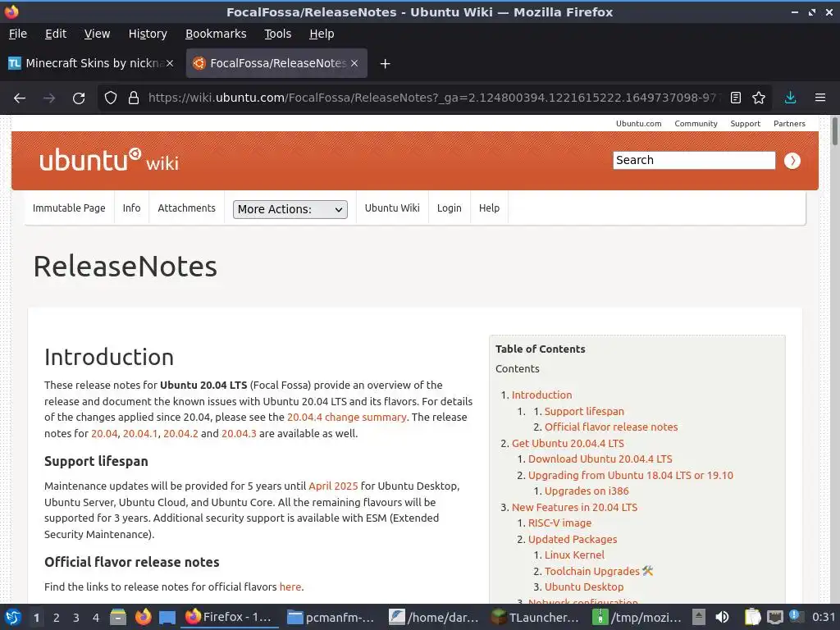Screen dimensions: 840x630
Task: Click the Login link
Action: (449, 208)
